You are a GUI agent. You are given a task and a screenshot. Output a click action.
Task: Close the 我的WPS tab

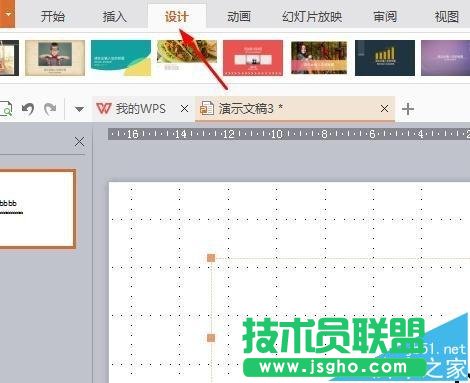184,109
